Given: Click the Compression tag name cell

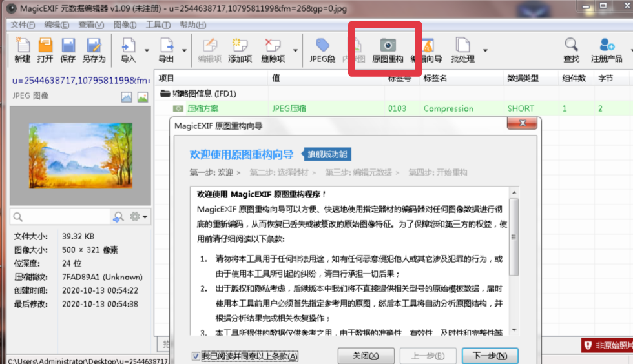Looking at the screenshot, I should (x=448, y=108).
